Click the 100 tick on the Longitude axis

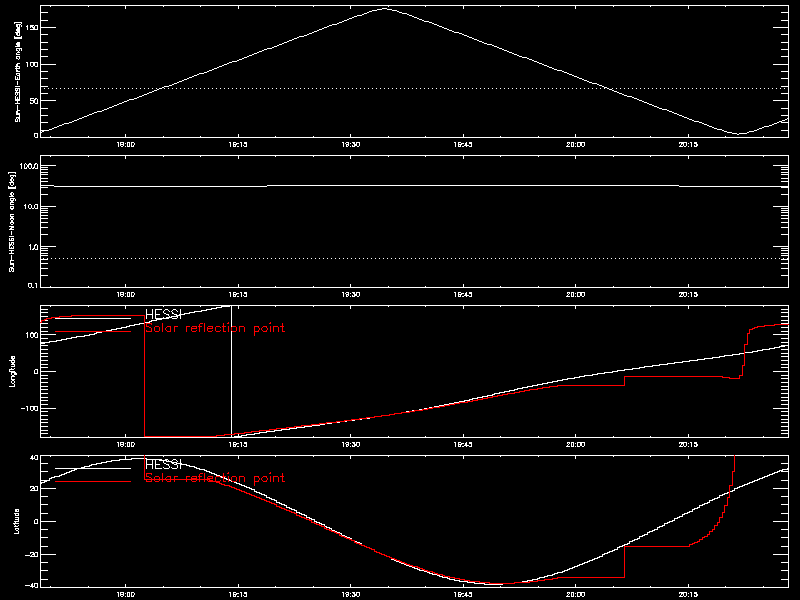coord(32,335)
